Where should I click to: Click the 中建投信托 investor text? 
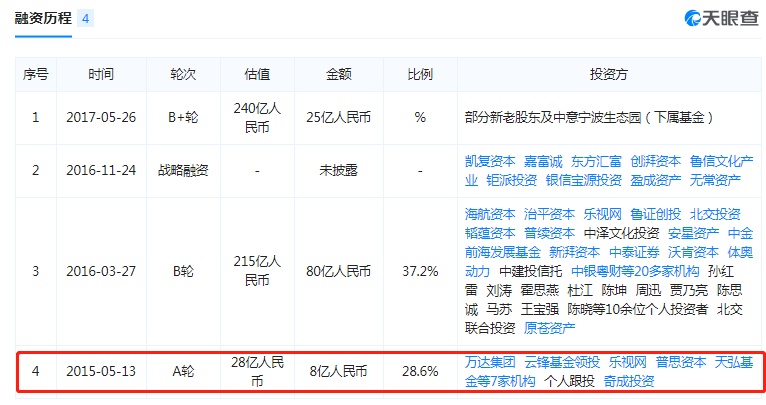[x=531, y=271]
